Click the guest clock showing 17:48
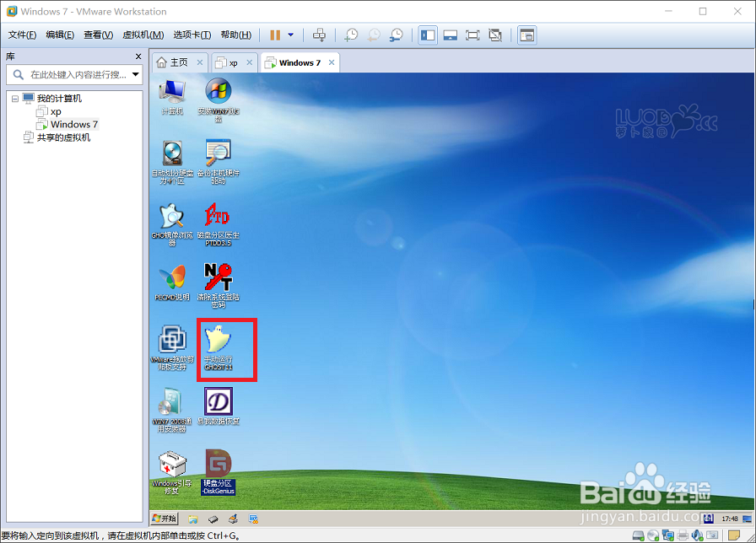Image resolution: width=756 pixels, height=543 pixels. tap(730, 519)
